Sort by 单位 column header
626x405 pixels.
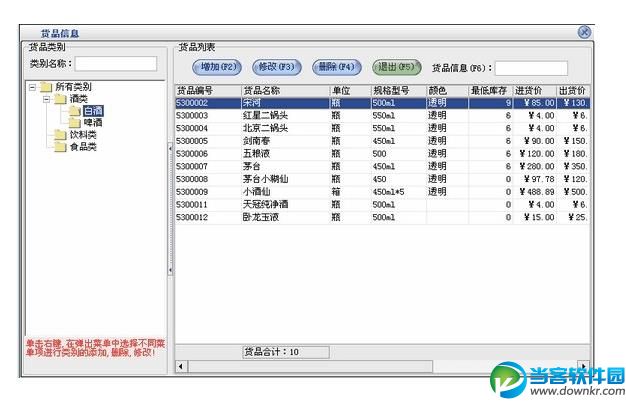pos(351,91)
